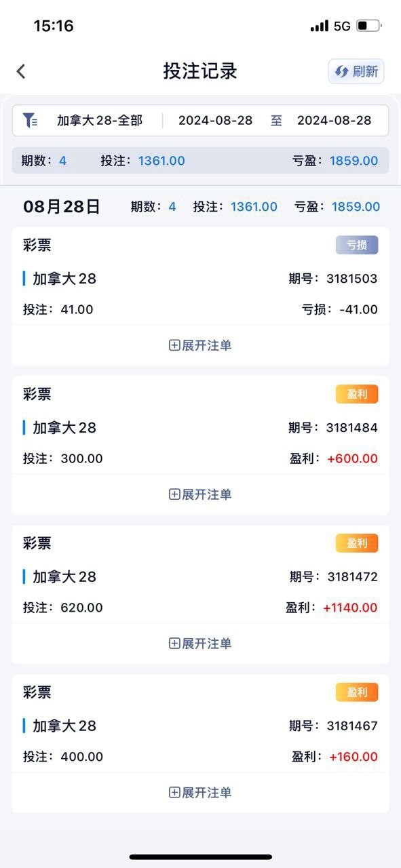Select the +1140.00 profit amount

tap(350, 608)
